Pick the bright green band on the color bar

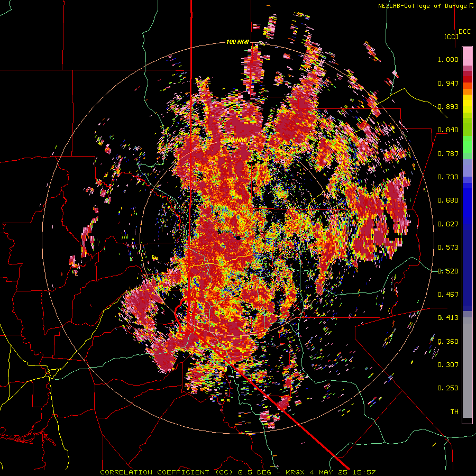point(467,145)
